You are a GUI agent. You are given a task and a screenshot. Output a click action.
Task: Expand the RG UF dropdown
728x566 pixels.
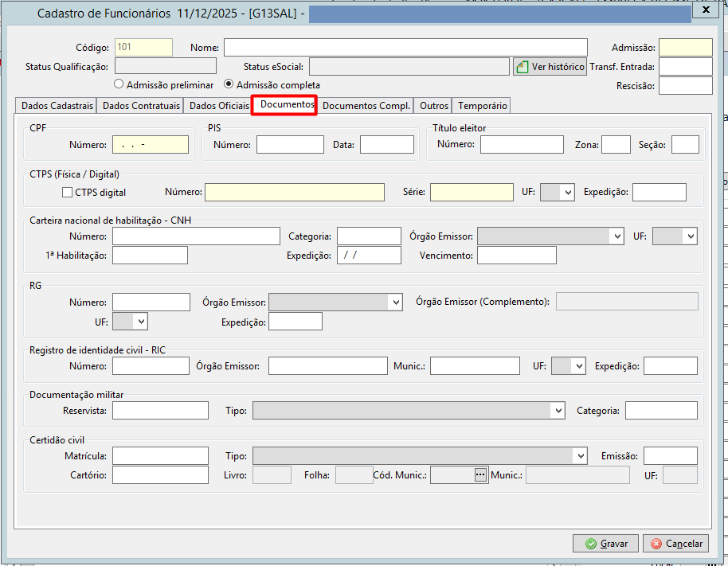click(x=141, y=321)
